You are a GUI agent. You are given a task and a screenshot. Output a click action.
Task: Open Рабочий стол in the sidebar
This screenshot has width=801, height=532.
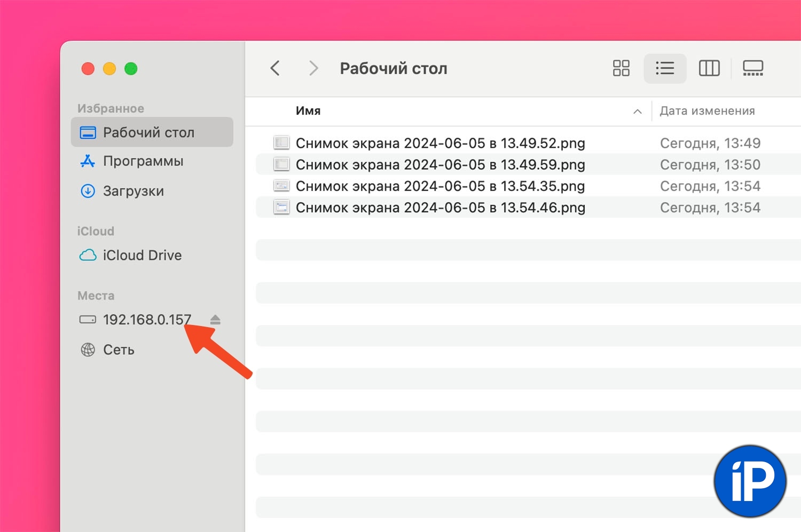pos(152,132)
